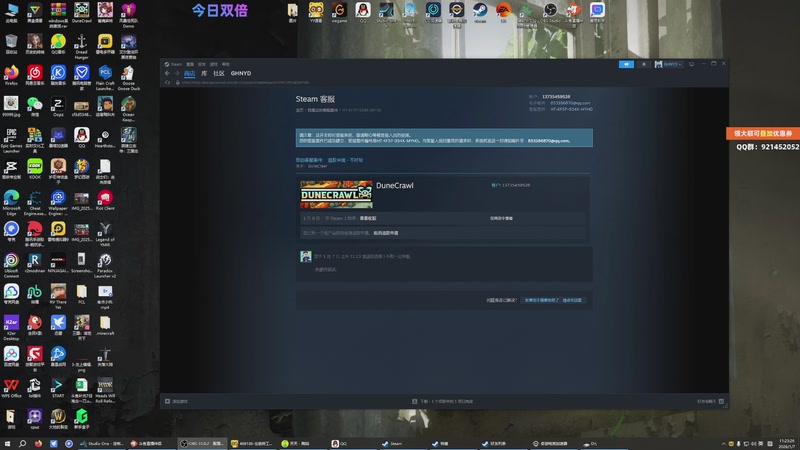This screenshot has width=800, height=450.
Task: Launch Wallpaper Engine desktop shortcut
Action: pos(58,203)
